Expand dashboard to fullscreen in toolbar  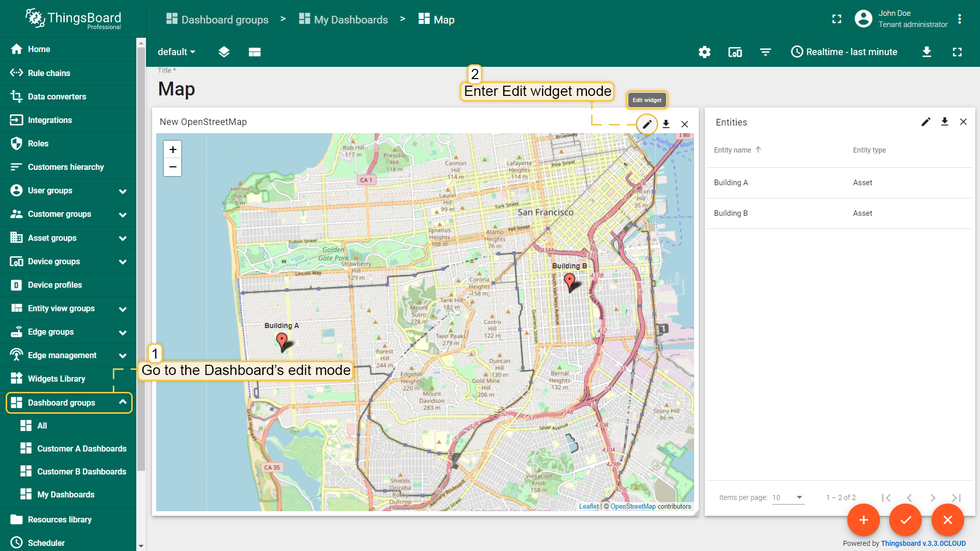(957, 52)
